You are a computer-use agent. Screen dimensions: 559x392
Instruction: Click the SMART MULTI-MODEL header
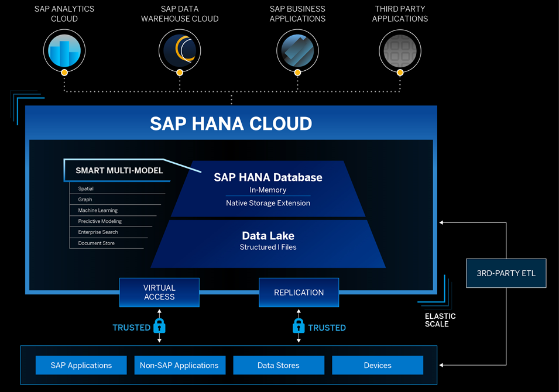[x=119, y=171]
